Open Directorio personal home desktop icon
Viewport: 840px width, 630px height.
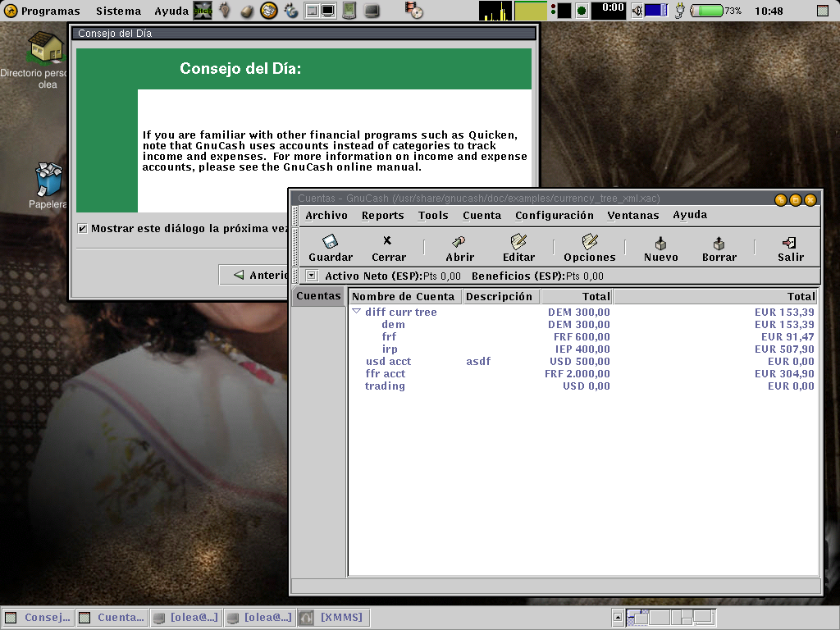point(46,47)
